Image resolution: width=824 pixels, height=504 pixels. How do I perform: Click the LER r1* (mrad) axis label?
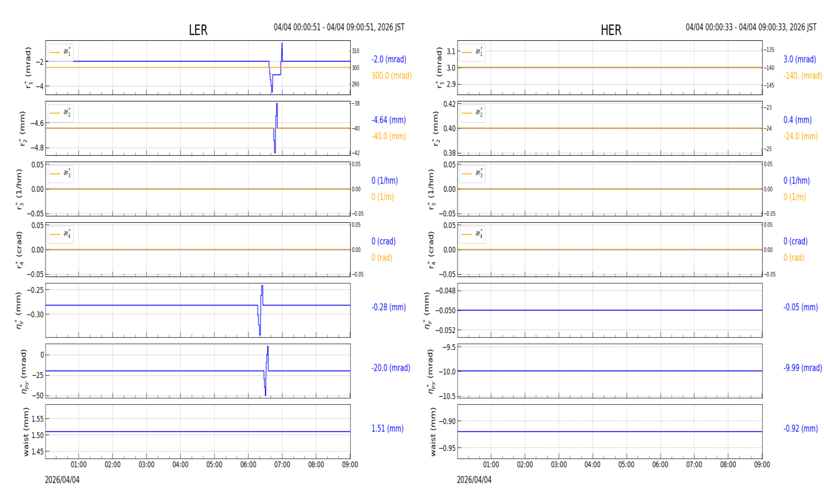(x=27, y=68)
